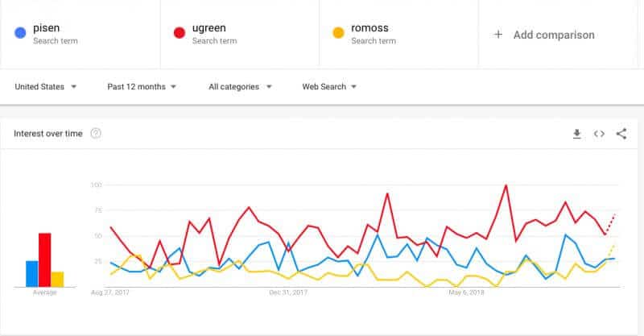Open the Web Search type dropdown
Screen dimensions: 644x336
[329, 87]
